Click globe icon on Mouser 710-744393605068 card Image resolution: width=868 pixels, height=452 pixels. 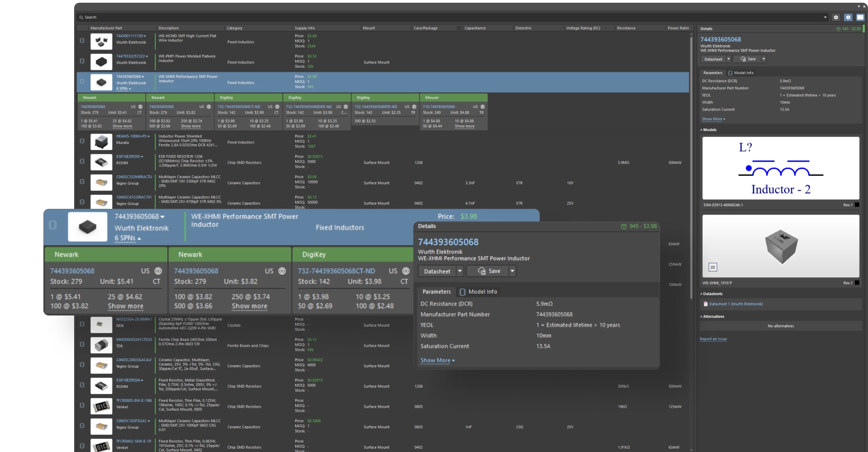[x=482, y=107]
